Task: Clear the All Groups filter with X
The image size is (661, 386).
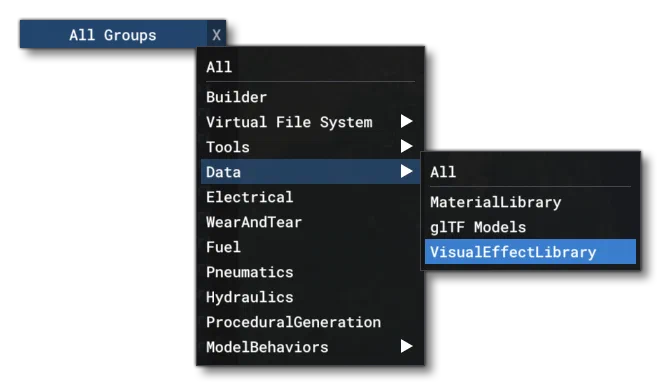Action: (x=216, y=35)
